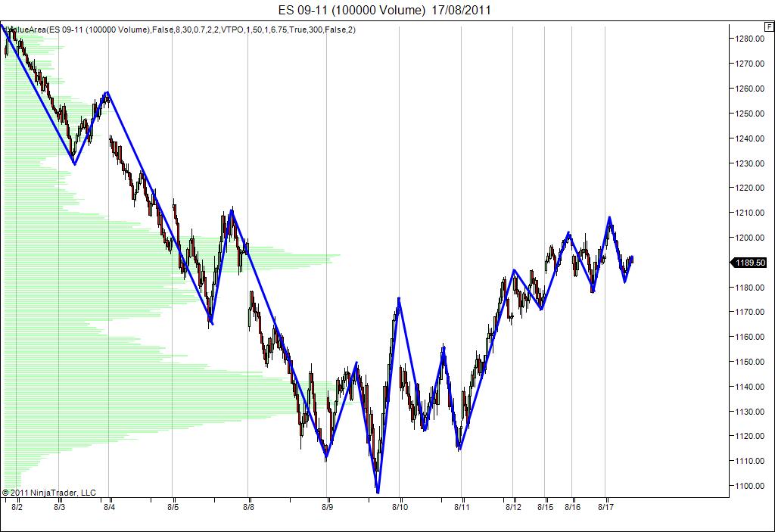
Task: Click the 1180.00 price axis label
Action: 751,288
